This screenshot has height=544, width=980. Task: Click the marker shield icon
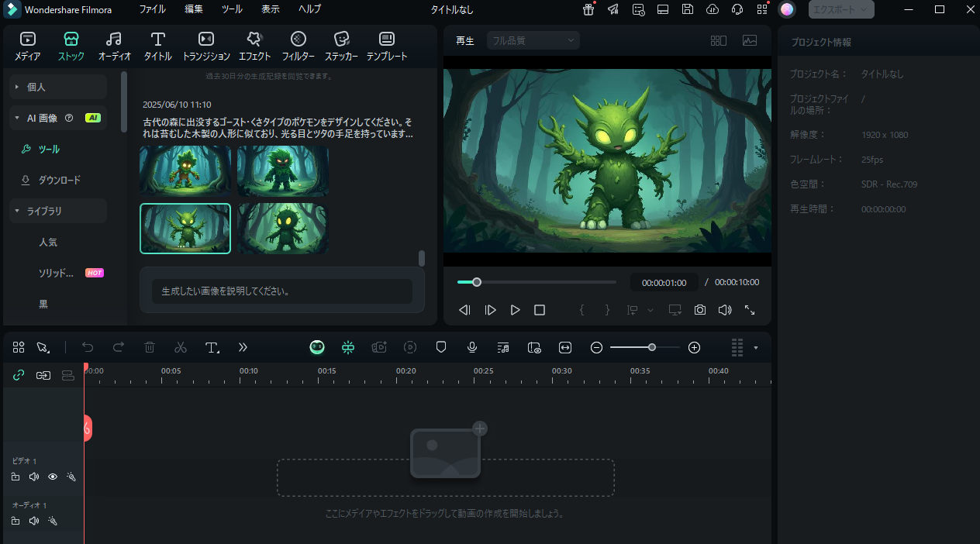tap(441, 347)
